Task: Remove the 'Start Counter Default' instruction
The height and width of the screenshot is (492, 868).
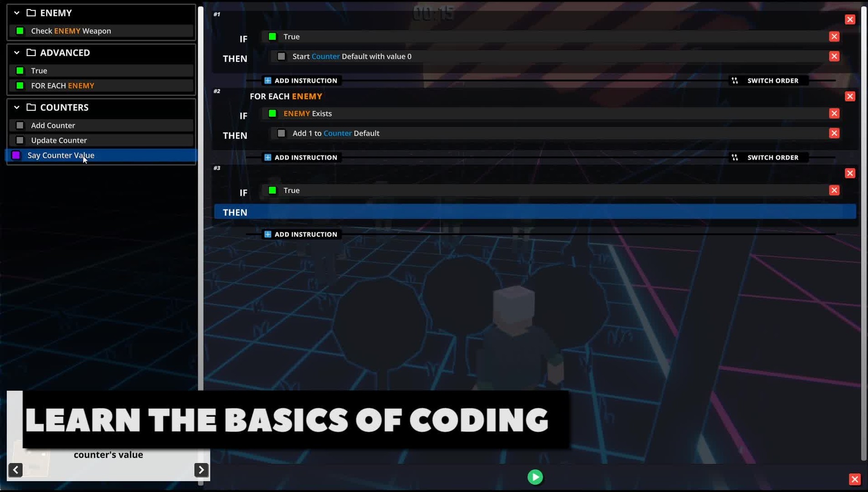Action: coord(834,56)
